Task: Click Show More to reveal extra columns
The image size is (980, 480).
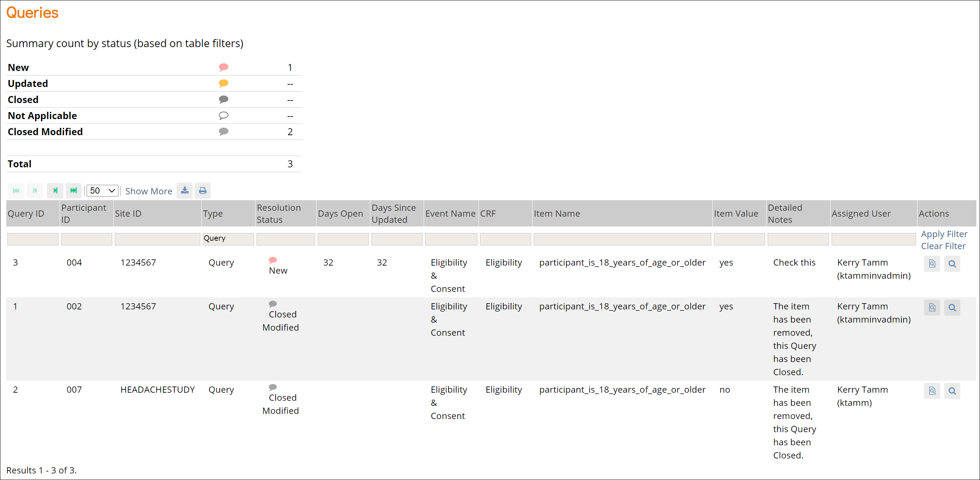Action: (x=148, y=191)
